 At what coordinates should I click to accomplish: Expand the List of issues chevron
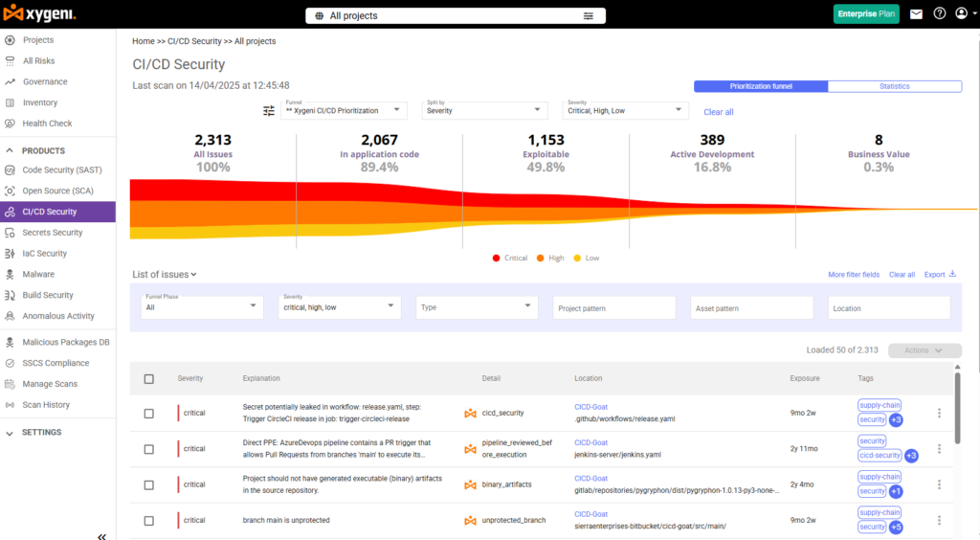click(193, 275)
